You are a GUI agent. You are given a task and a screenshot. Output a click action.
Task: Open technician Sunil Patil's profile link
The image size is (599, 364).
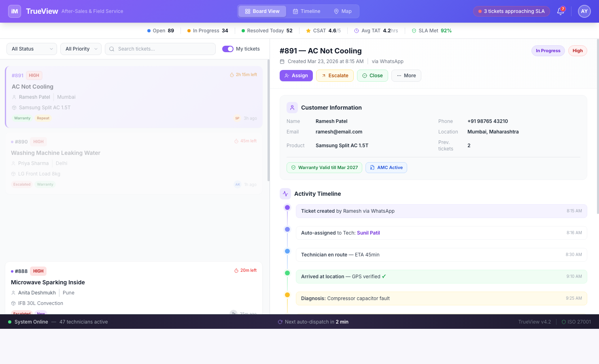point(368,233)
